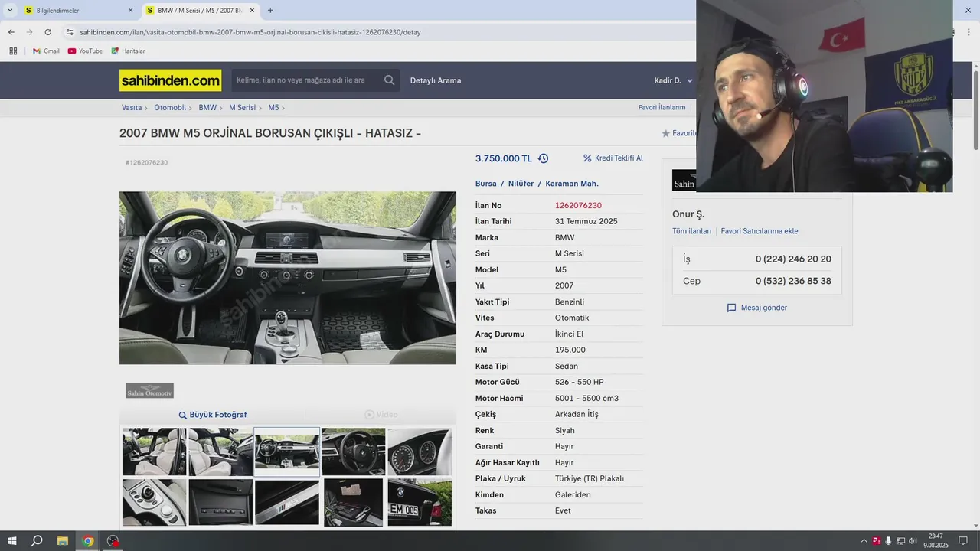Open Detaylı Arama
Screen dimensions: 980x551
436,80
